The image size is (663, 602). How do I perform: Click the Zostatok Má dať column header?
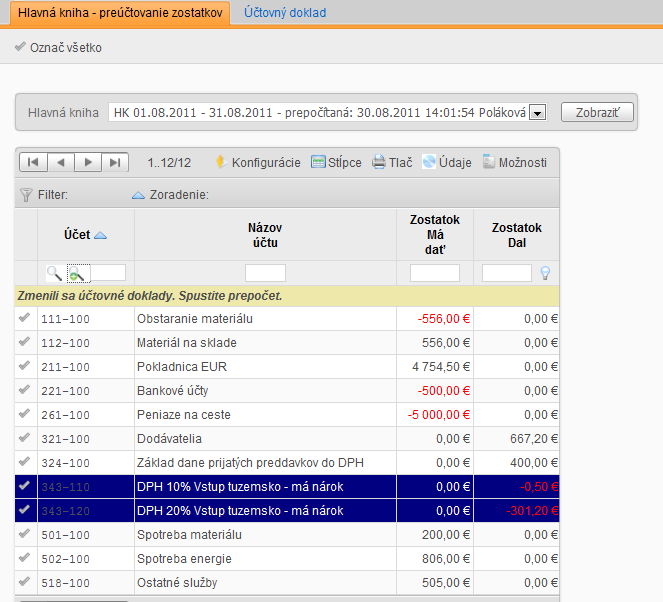pyautogui.click(x=435, y=235)
